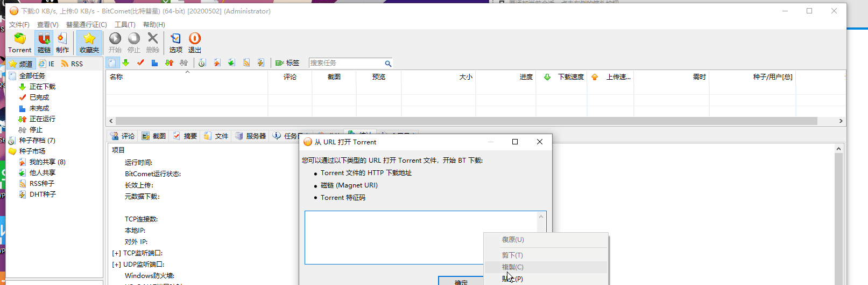Click the 开始 start button
Image resolution: width=868 pixels, height=285 pixels.
(115, 43)
